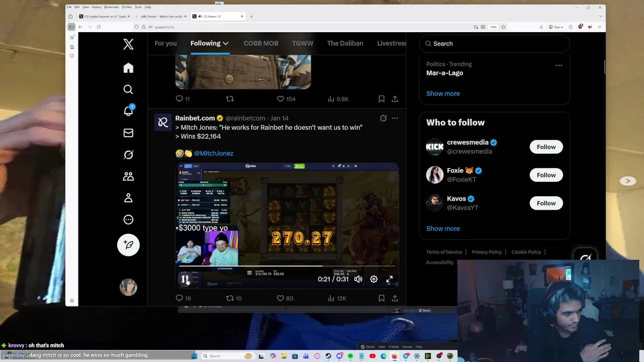Screen dimensions: 644x362
Task: Open the History menu in menu bar
Action: click(x=97, y=7)
